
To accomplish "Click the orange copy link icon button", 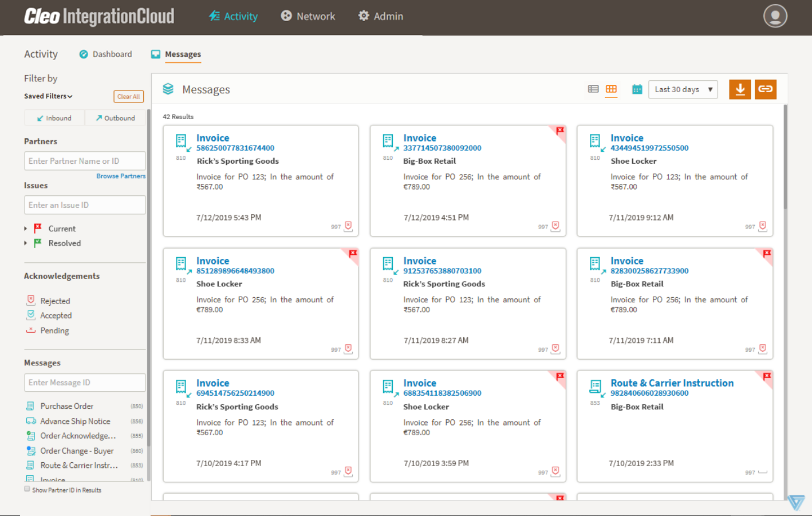I will point(765,89).
